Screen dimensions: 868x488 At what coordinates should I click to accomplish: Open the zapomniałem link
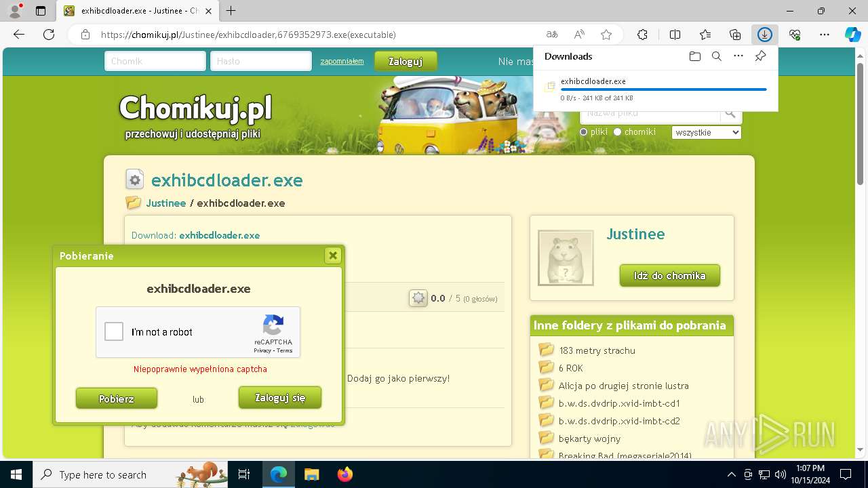tap(342, 61)
